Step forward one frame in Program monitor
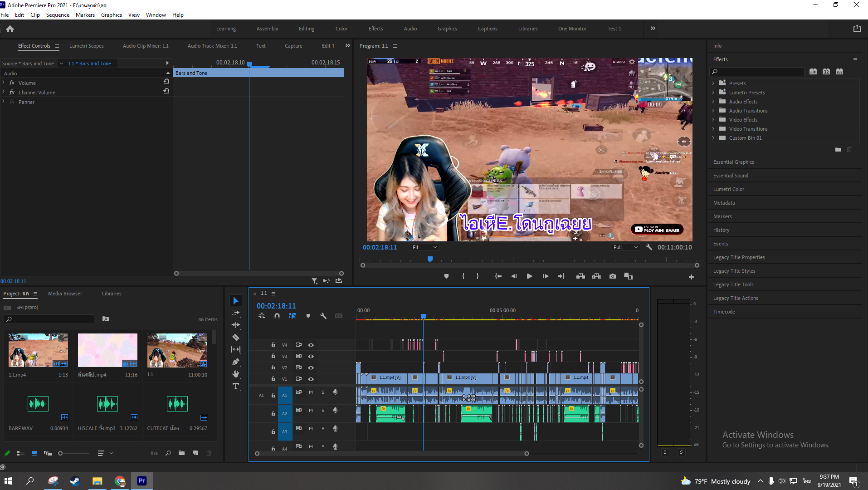 coord(546,276)
